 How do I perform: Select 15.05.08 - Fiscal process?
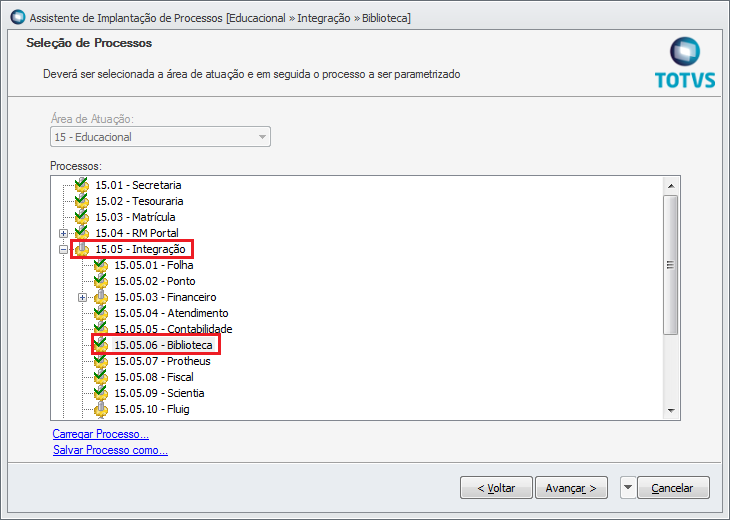click(154, 377)
